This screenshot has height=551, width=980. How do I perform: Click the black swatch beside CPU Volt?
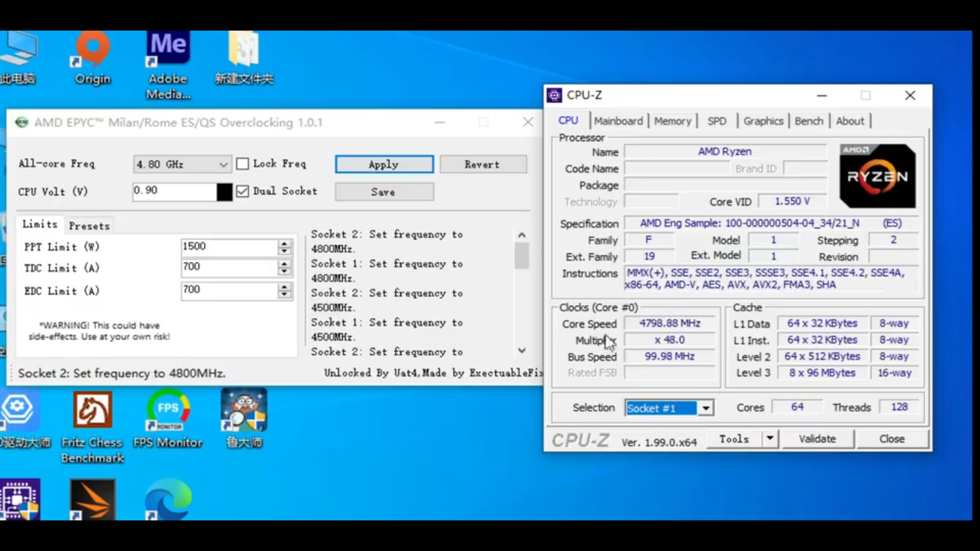[224, 192]
